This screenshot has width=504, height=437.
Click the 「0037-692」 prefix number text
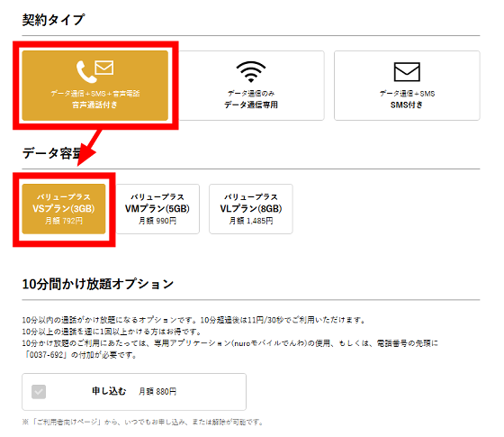click(45, 355)
